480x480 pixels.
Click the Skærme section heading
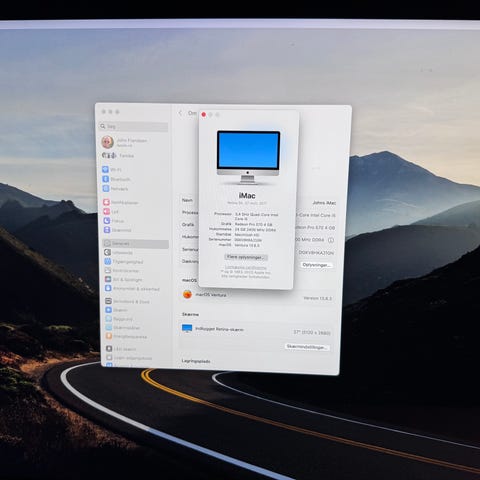point(190,314)
